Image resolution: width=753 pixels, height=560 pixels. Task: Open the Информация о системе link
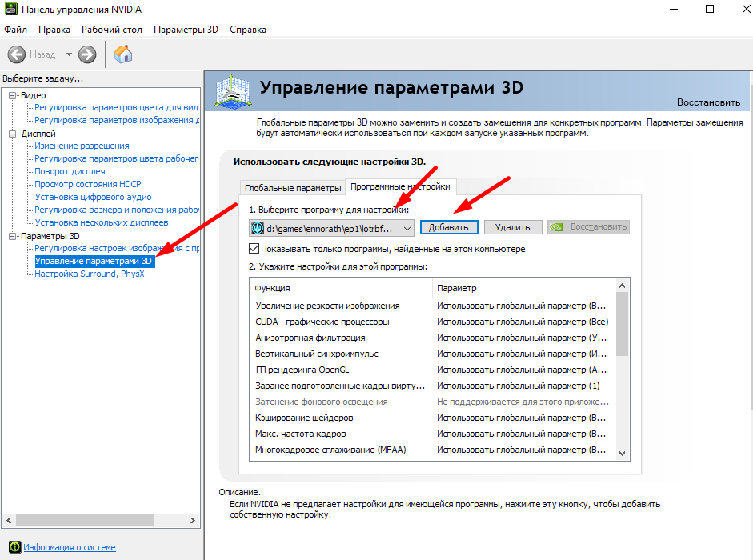click(x=70, y=547)
